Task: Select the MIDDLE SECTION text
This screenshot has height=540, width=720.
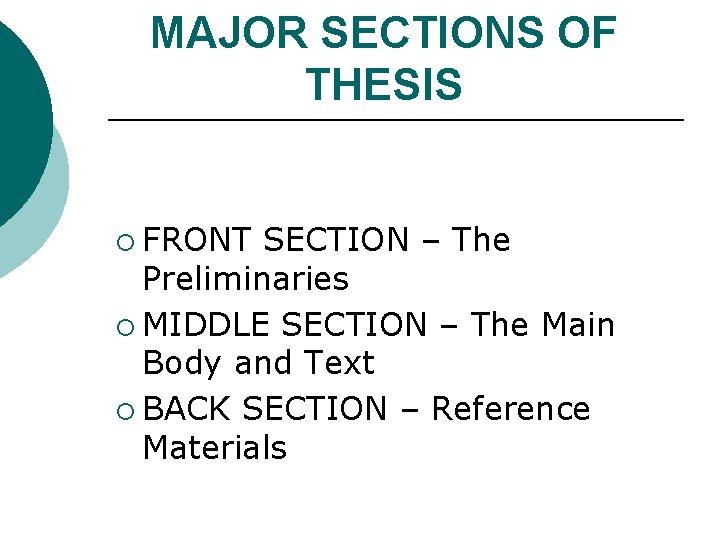Action: point(285,324)
